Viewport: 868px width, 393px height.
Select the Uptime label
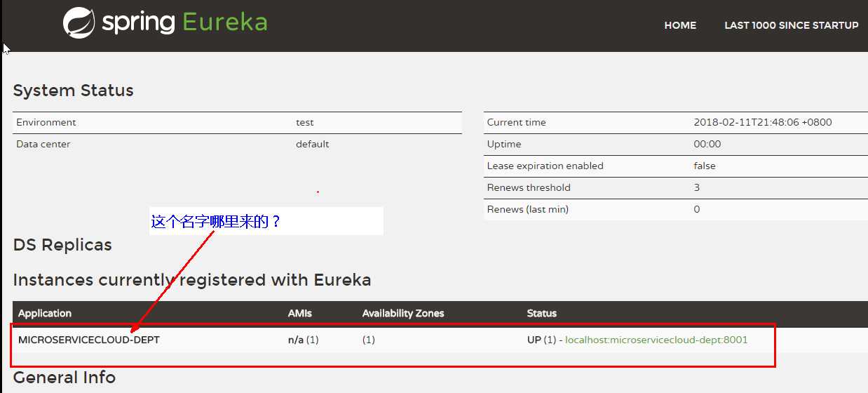point(504,144)
